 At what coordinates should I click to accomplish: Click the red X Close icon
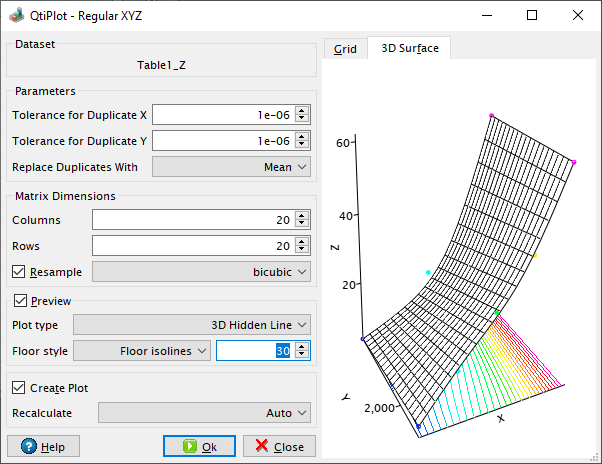262,446
